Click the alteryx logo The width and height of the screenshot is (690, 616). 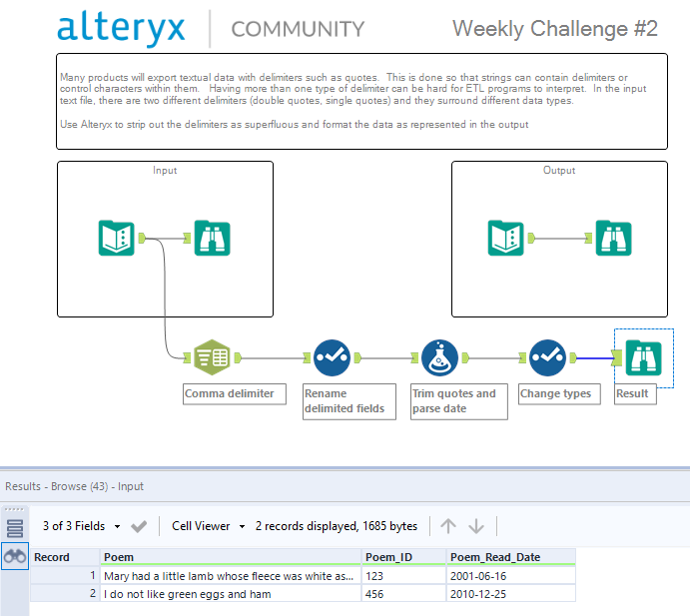[121, 28]
